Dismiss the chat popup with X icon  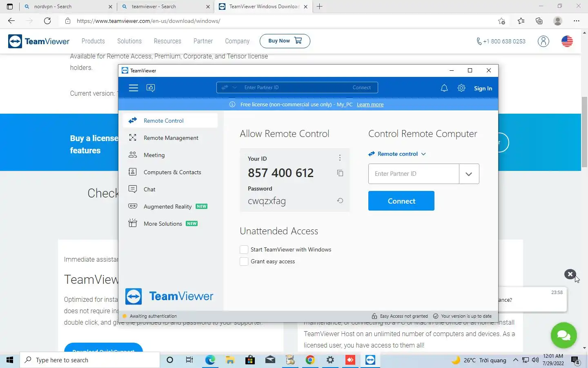tap(570, 274)
